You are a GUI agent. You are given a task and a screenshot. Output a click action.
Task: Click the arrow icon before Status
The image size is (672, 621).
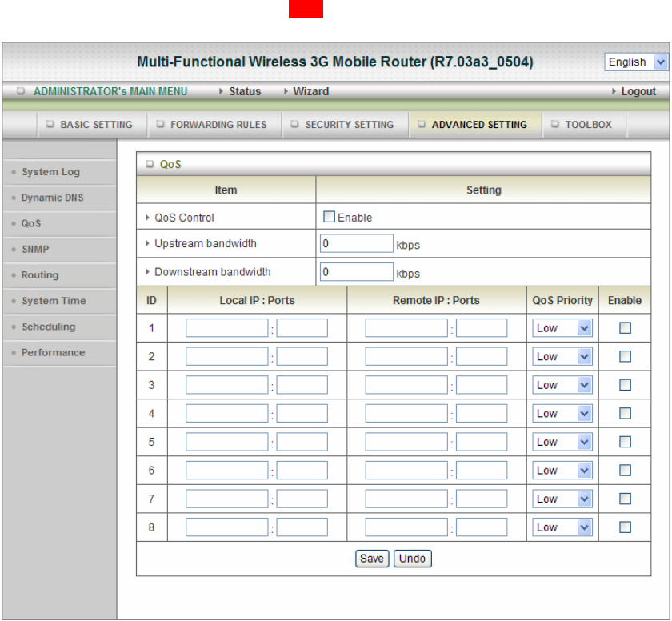[221, 91]
